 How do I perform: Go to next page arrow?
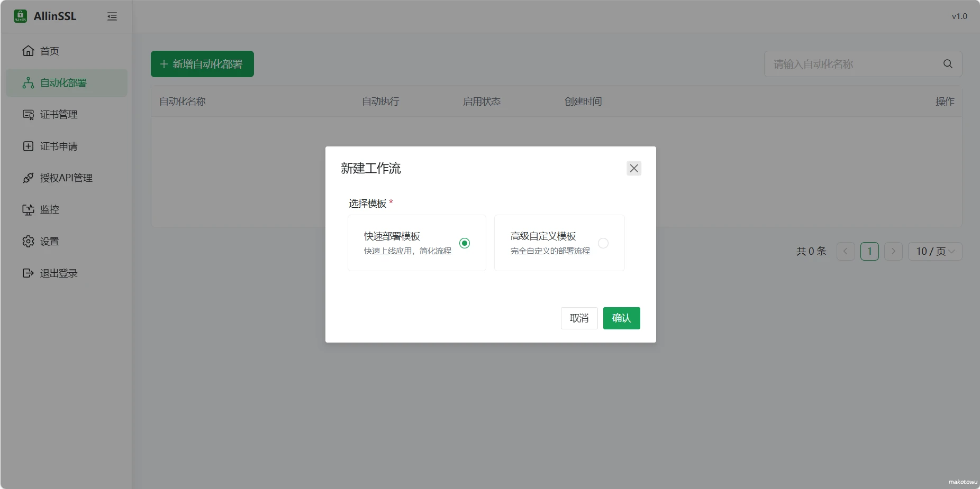[893, 251]
